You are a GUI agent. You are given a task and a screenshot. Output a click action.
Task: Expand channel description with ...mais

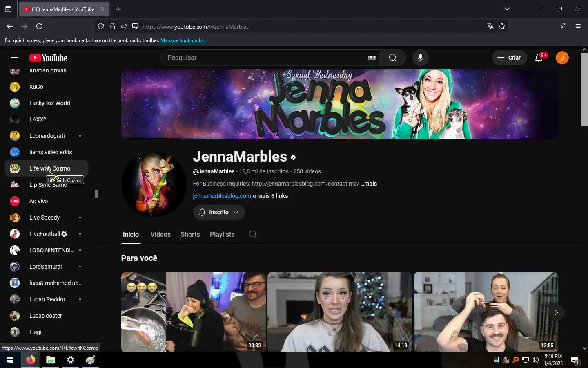369,184
